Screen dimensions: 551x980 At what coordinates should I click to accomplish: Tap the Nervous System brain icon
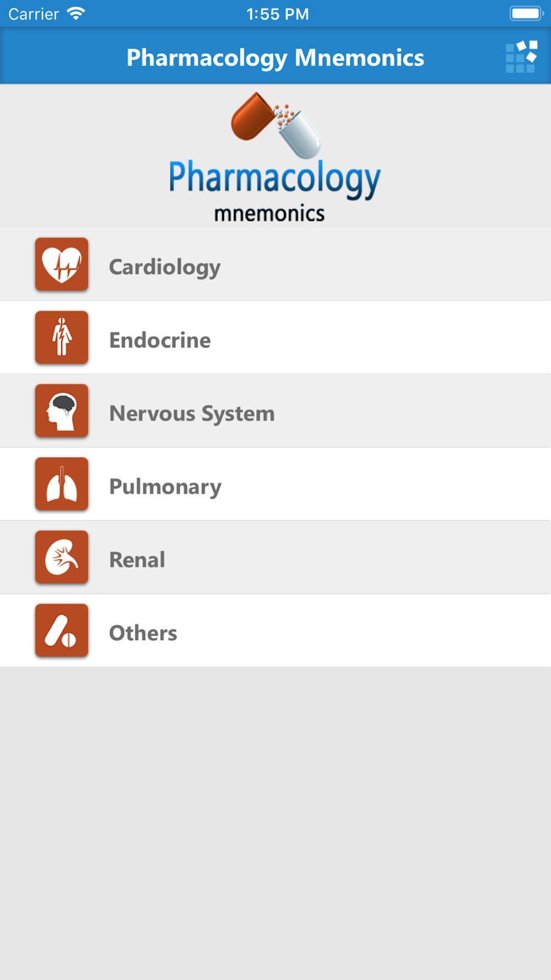62,411
